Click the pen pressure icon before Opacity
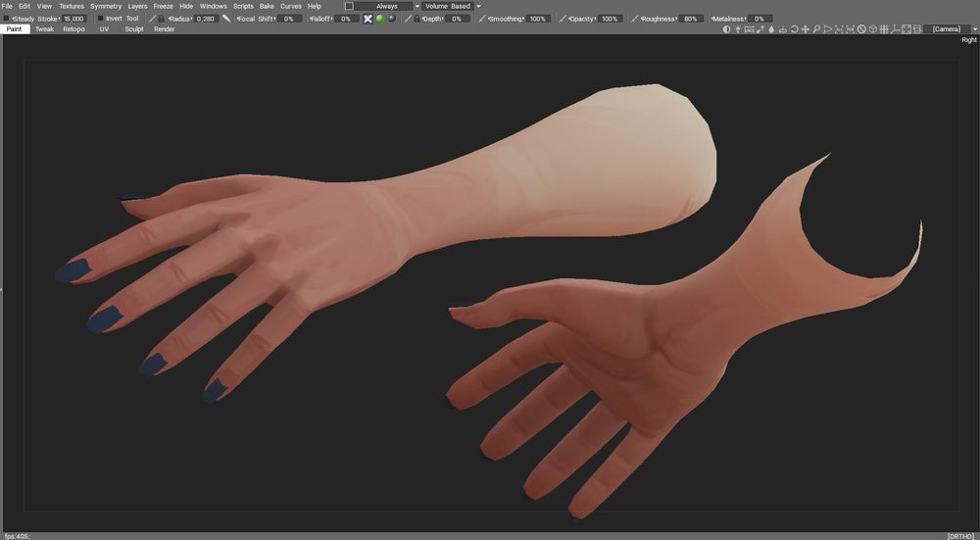 (x=563, y=19)
